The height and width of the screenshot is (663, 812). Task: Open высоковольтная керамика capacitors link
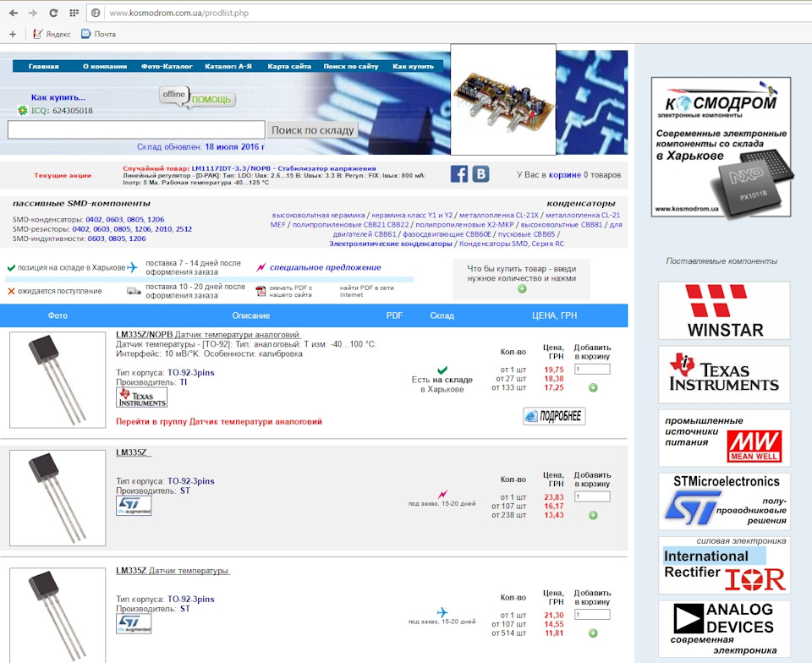319,215
